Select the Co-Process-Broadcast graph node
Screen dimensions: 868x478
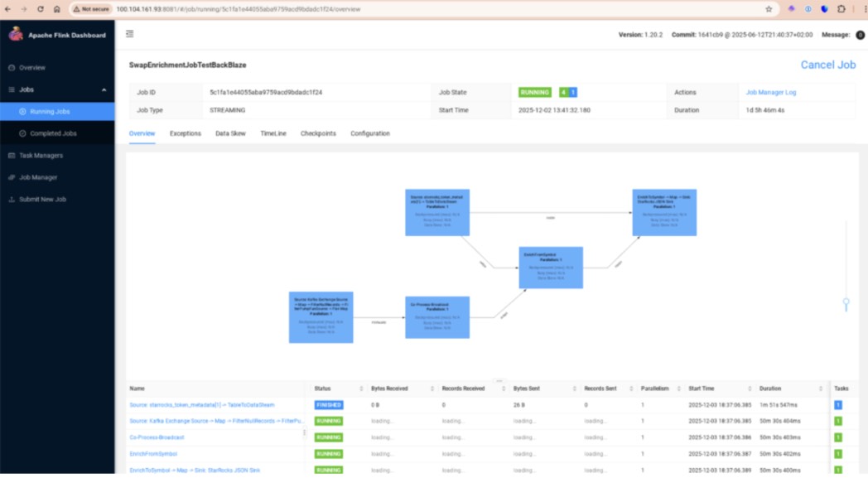pyautogui.click(x=437, y=317)
